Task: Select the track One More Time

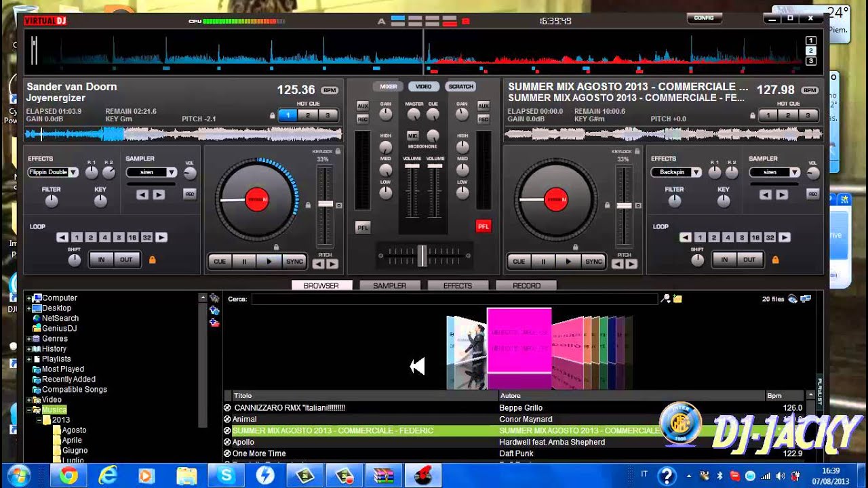Action: pyautogui.click(x=258, y=453)
